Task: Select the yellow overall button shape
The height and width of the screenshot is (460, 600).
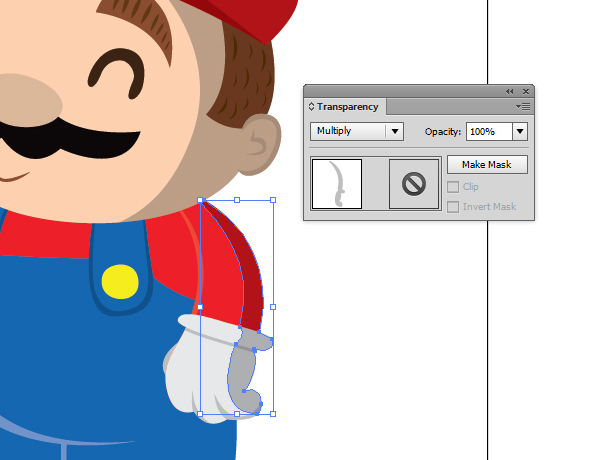Action: (x=120, y=282)
